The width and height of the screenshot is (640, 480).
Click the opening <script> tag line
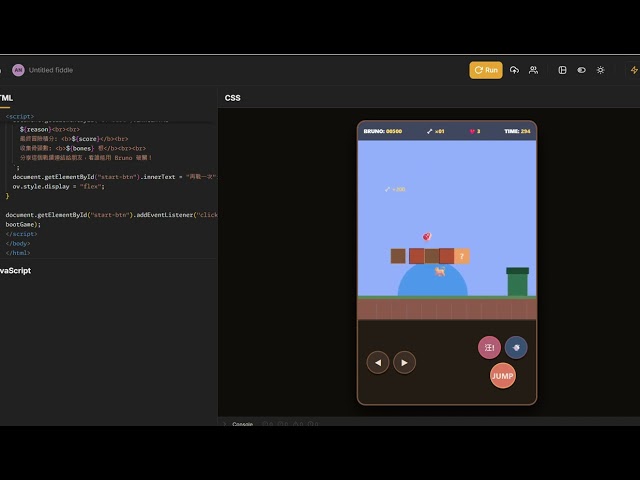[20, 116]
